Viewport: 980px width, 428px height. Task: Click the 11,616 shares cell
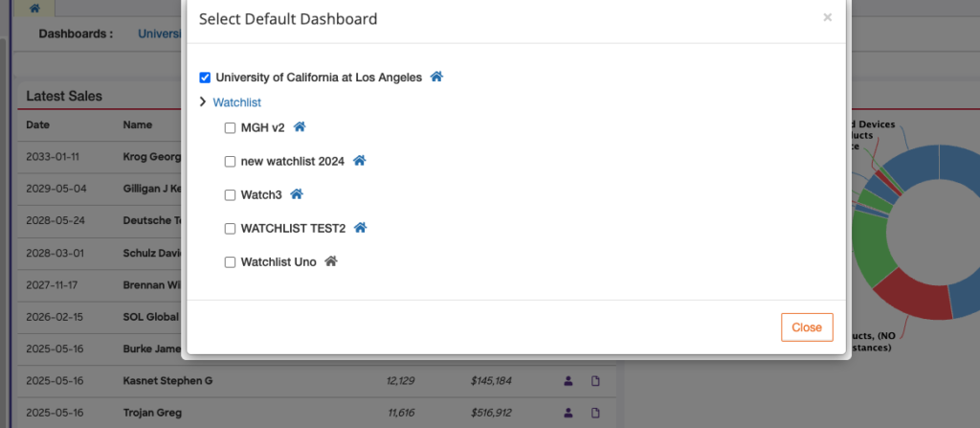tap(401, 413)
